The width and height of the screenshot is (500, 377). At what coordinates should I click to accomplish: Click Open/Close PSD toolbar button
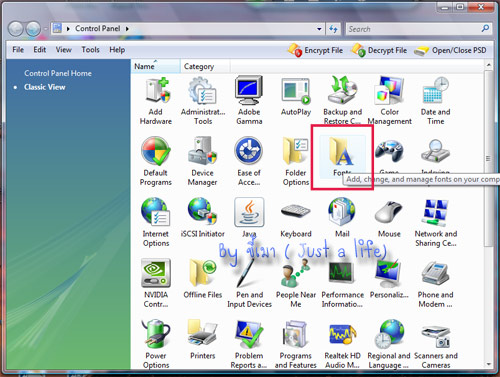click(450, 50)
